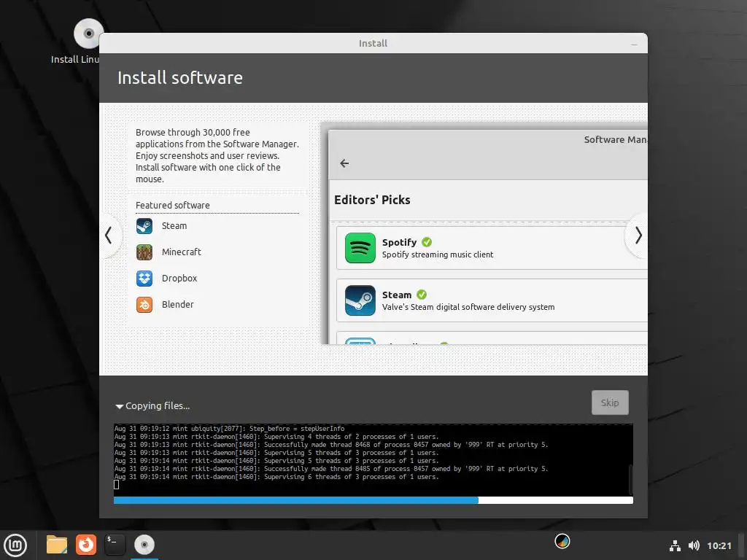Open the Linux Mint menu button
The width and height of the screenshot is (747, 560).
pos(16,545)
